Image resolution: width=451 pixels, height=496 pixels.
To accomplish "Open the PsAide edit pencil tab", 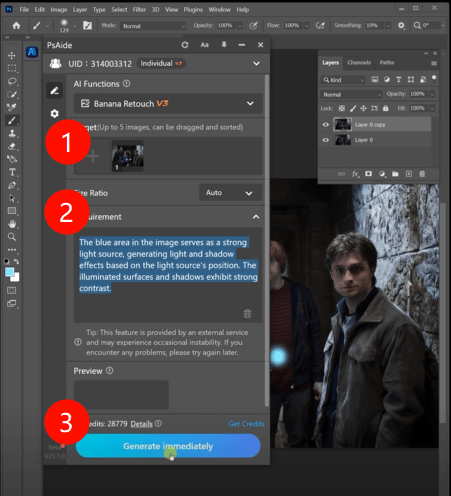I will point(54,90).
